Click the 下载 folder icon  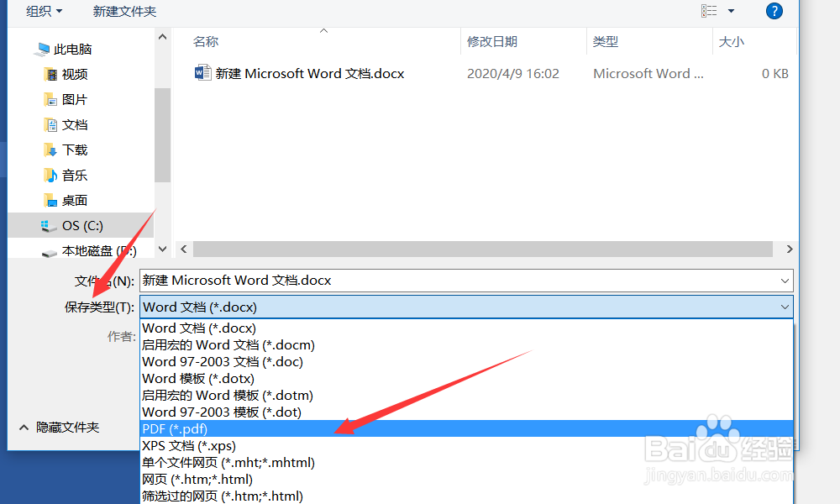[50, 150]
